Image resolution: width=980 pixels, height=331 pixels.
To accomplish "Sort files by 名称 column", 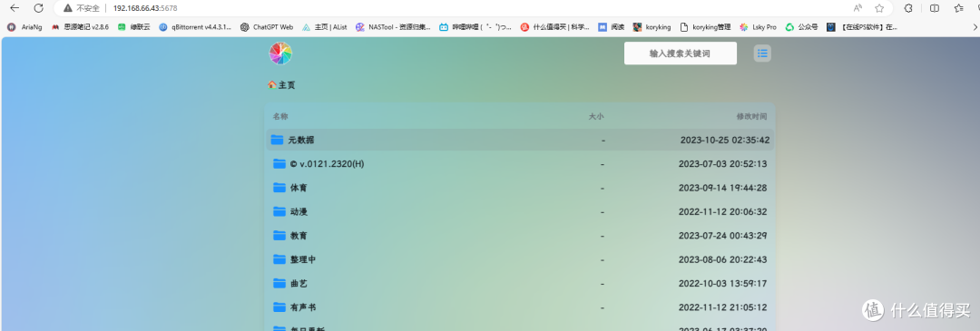I will 280,116.
